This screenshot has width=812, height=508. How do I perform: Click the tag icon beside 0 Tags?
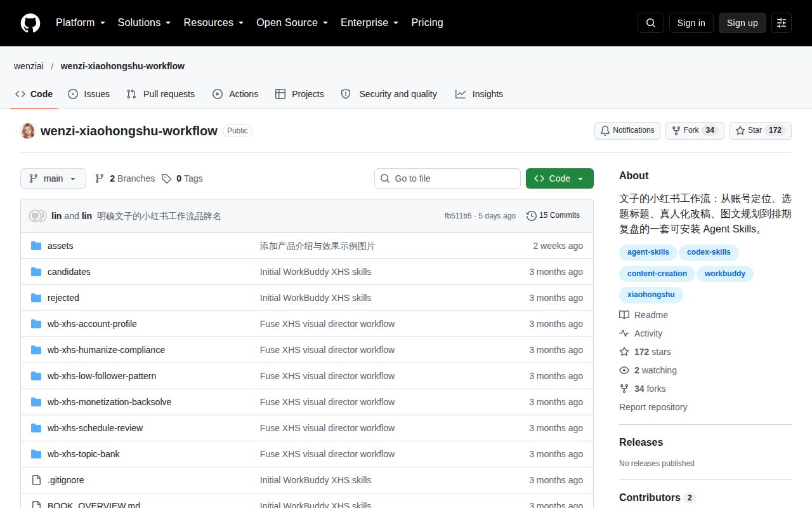pos(166,178)
